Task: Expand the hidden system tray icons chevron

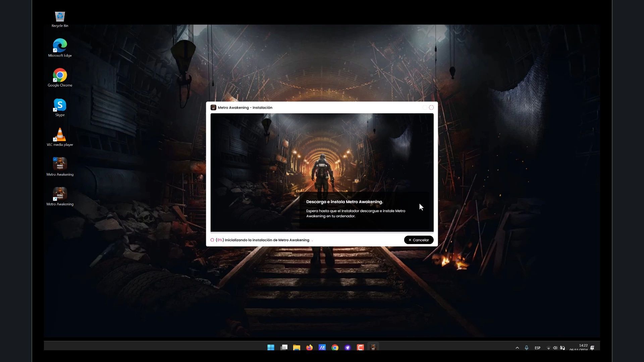Action: point(517,348)
